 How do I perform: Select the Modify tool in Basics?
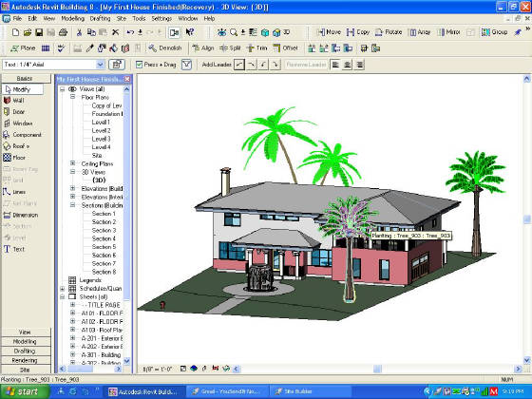(23, 89)
